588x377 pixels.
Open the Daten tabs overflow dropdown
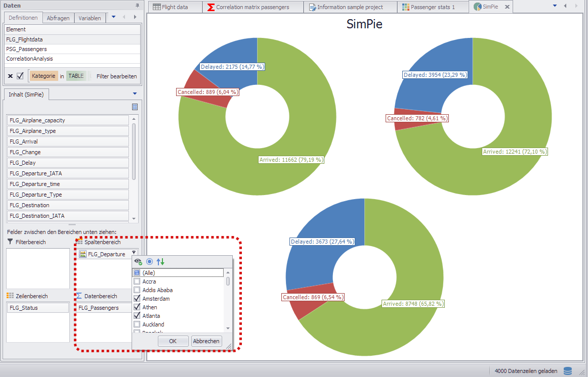point(113,17)
